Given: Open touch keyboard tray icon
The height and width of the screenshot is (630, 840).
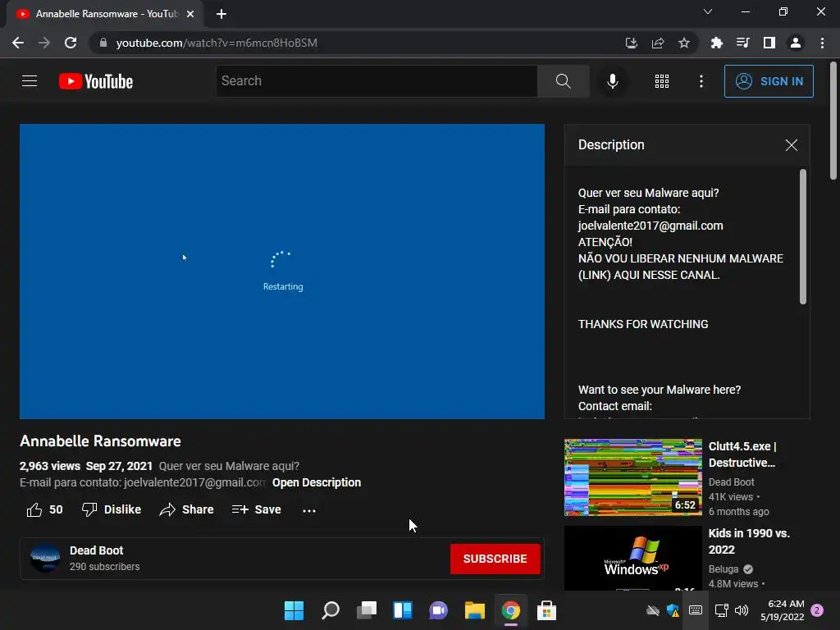Looking at the screenshot, I should (x=696, y=610).
